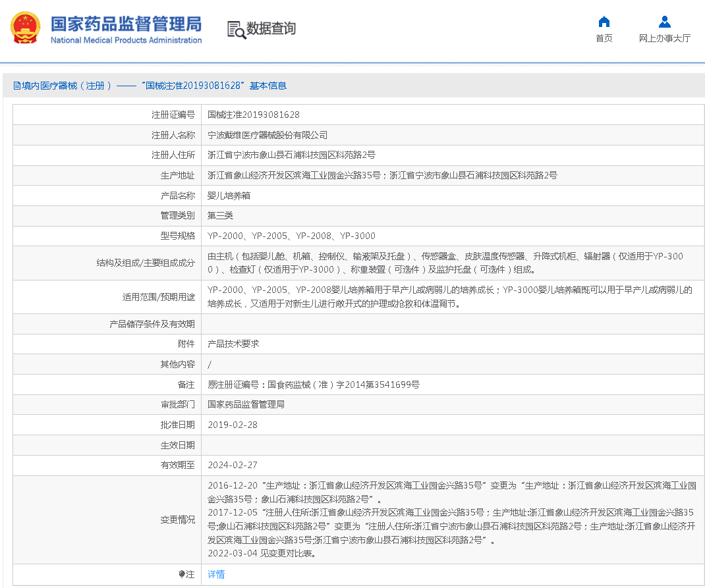Click the 网上办事大厅 navigation label
This screenshot has width=705, height=588.
[x=663, y=38]
